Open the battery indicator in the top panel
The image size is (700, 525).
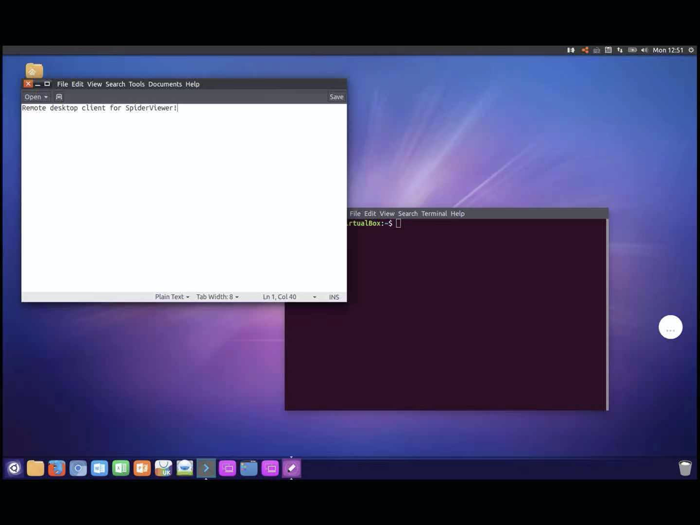[x=632, y=50]
